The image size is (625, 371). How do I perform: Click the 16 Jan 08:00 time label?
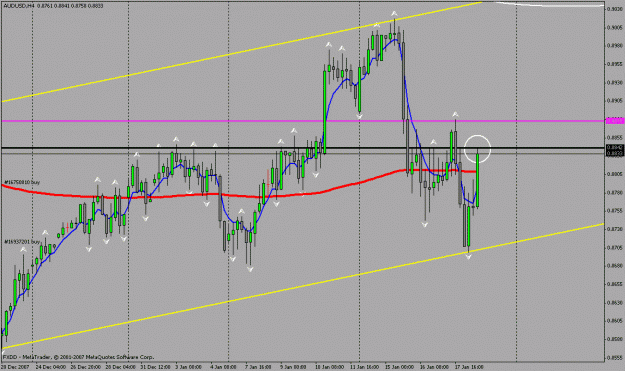[434, 367]
